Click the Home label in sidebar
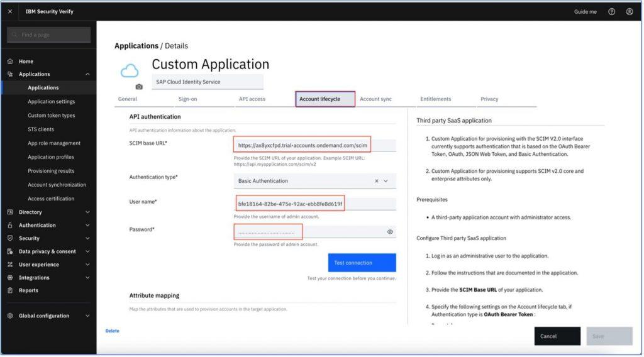 point(26,62)
